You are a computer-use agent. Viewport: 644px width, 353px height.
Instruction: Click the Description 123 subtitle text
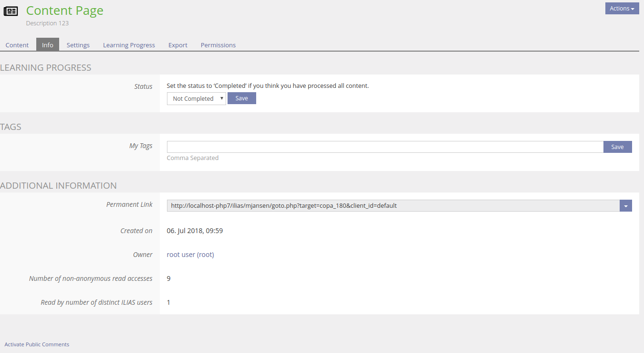click(x=47, y=23)
